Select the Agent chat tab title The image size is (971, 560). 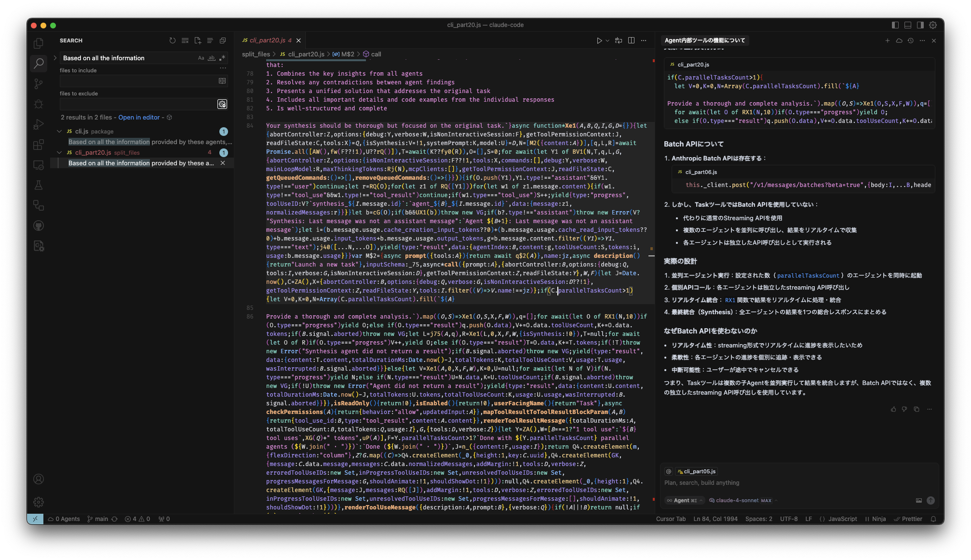705,40
